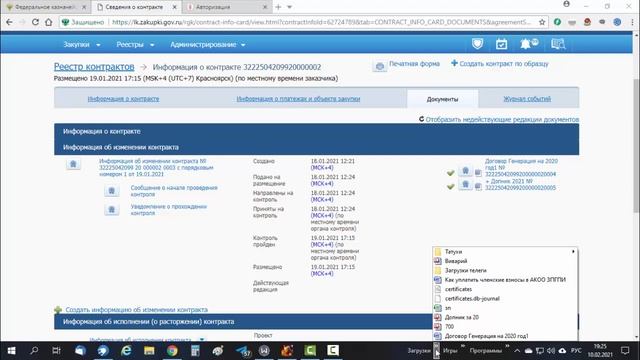The width and height of the screenshot is (640, 360).
Task: Expand the Tатухи folder submenu arrow
Action: [573, 252]
